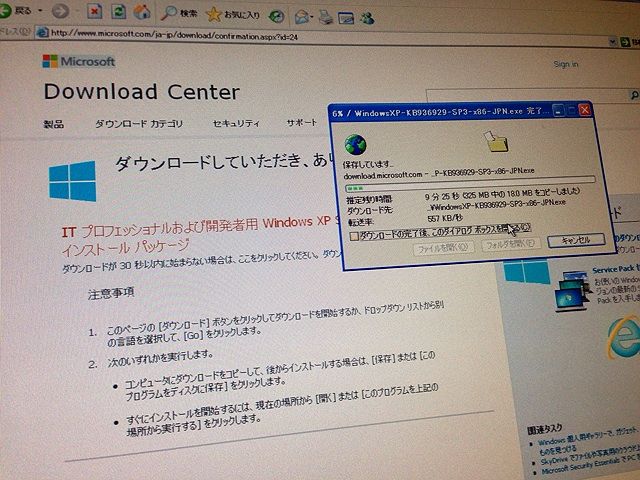The height and width of the screenshot is (480, 640).
Task: Click the folder icon in download dialog
Action: (496, 141)
